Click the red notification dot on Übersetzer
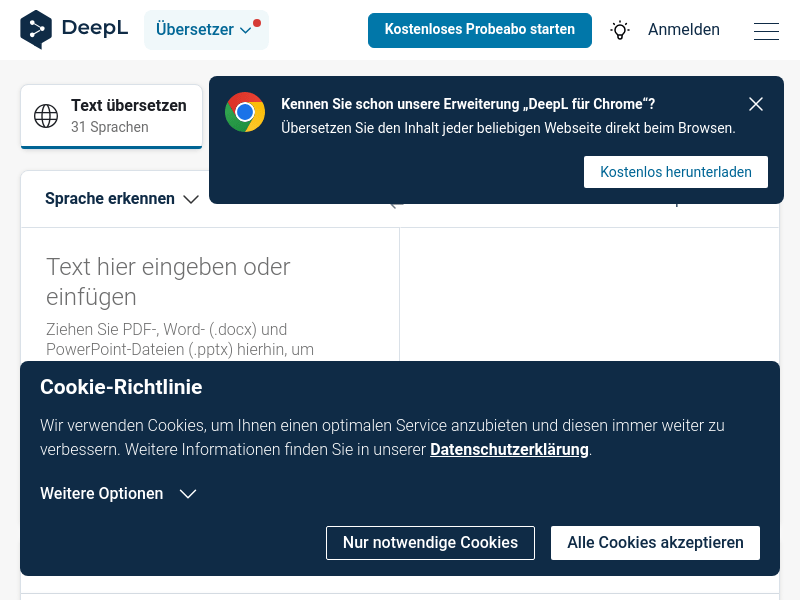Viewport: 800px width, 600px height. [x=257, y=23]
